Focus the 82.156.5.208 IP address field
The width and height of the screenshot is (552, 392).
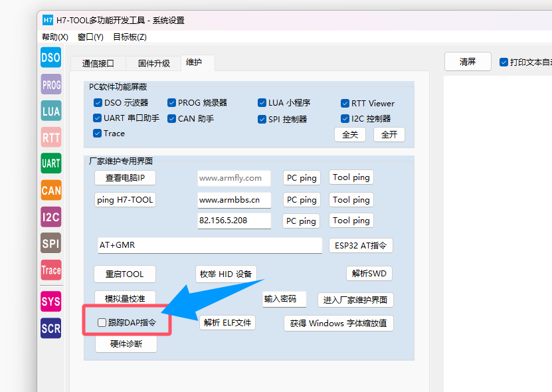point(234,221)
